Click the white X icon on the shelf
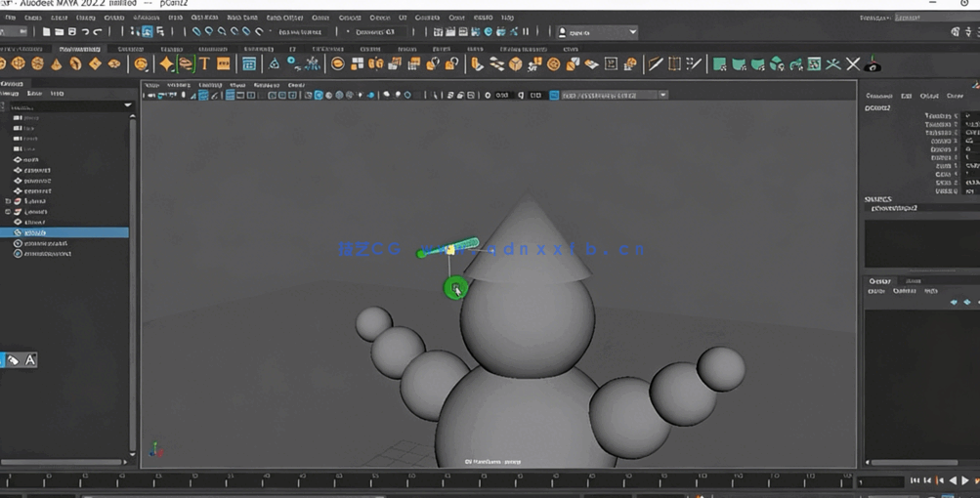 [853, 63]
